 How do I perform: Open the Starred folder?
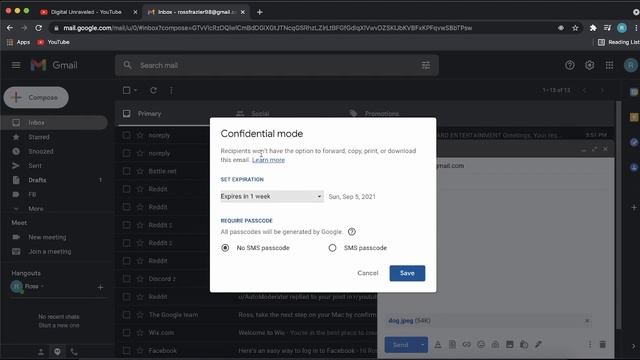coord(39,137)
